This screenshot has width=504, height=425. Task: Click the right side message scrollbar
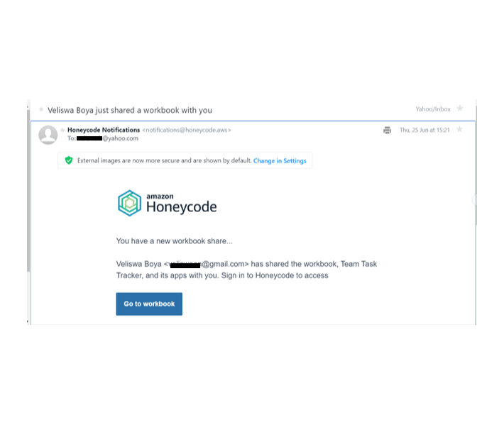[476, 165]
